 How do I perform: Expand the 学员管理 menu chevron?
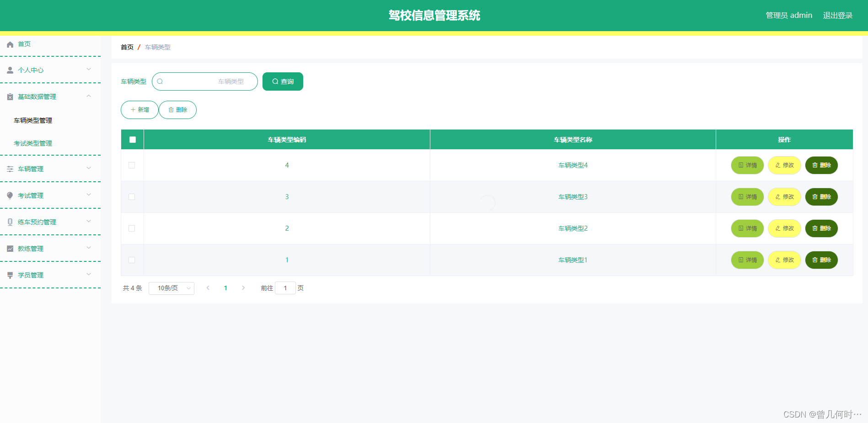[89, 274]
